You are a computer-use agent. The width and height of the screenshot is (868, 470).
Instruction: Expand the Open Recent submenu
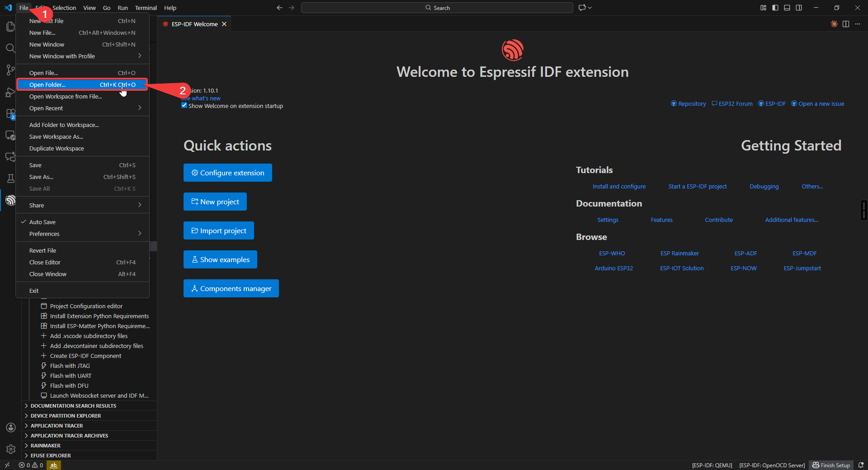pyautogui.click(x=83, y=108)
